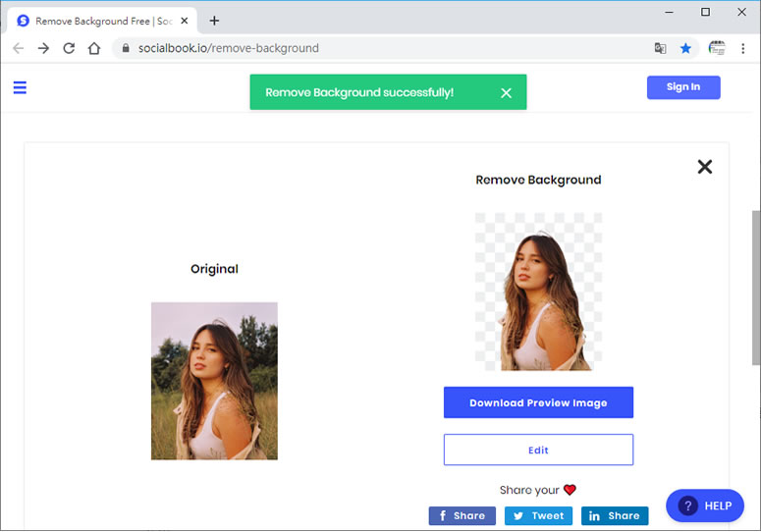Navigate forward in browser history

tap(43, 48)
